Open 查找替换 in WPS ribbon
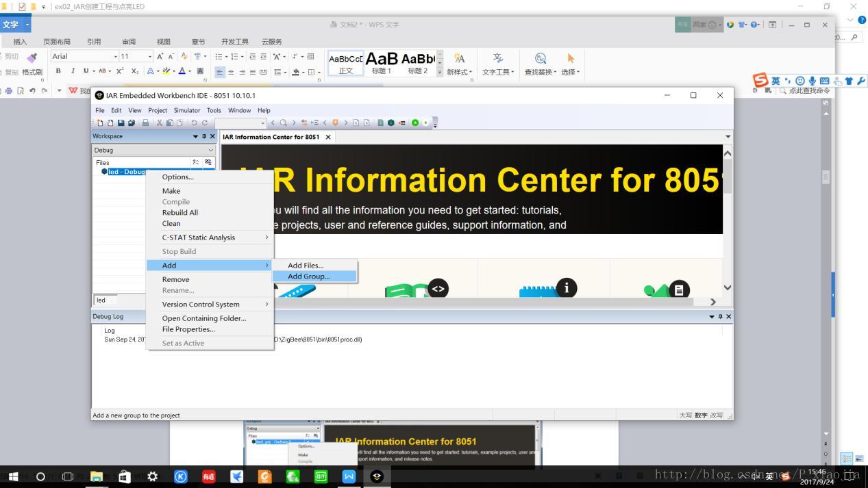The image size is (868, 488). [540, 64]
